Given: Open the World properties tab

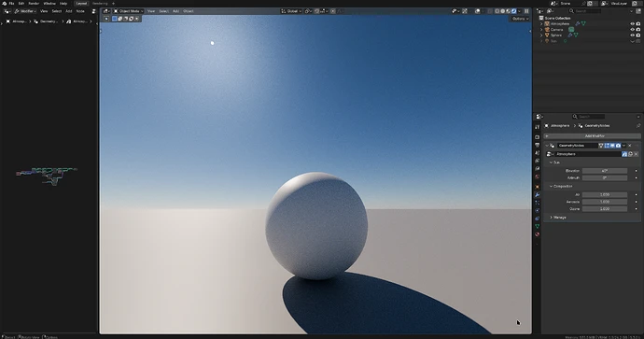Looking at the screenshot, I should pos(538,177).
